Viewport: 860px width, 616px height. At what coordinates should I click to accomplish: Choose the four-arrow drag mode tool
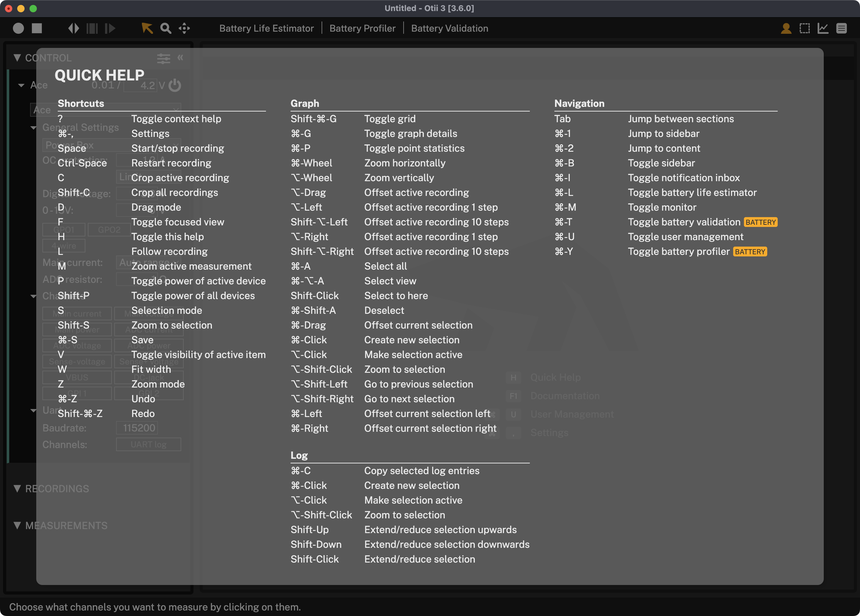tap(184, 29)
